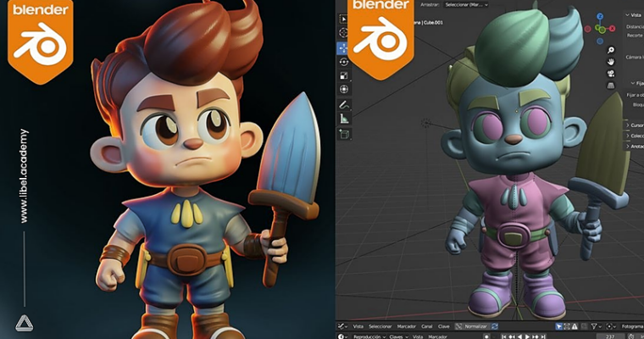Jump to previous keyframe

pos(512,336)
